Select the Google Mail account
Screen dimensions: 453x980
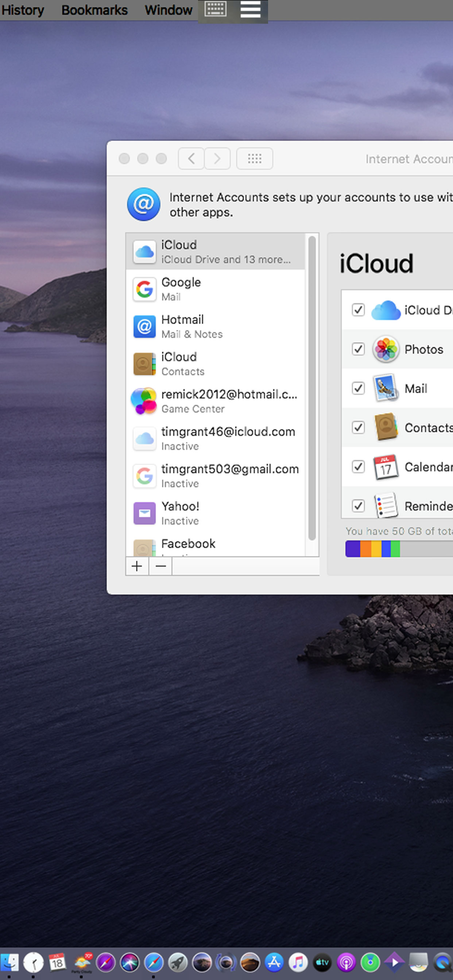pyautogui.click(x=215, y=289)
